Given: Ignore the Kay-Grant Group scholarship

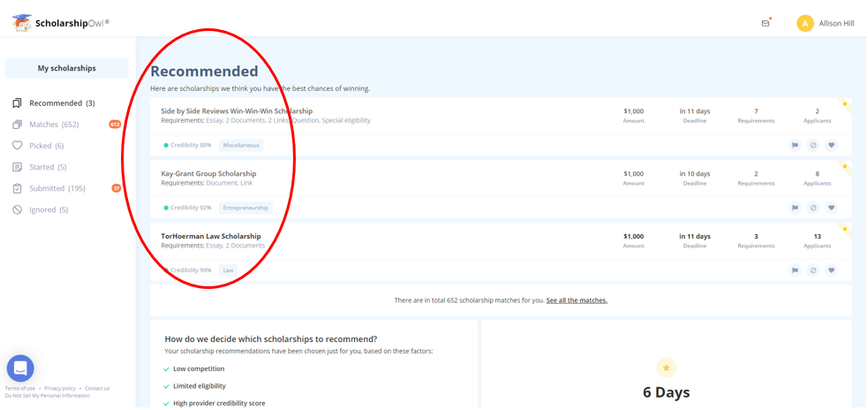Looking at the screenshot, I should [x=812, y=208].
